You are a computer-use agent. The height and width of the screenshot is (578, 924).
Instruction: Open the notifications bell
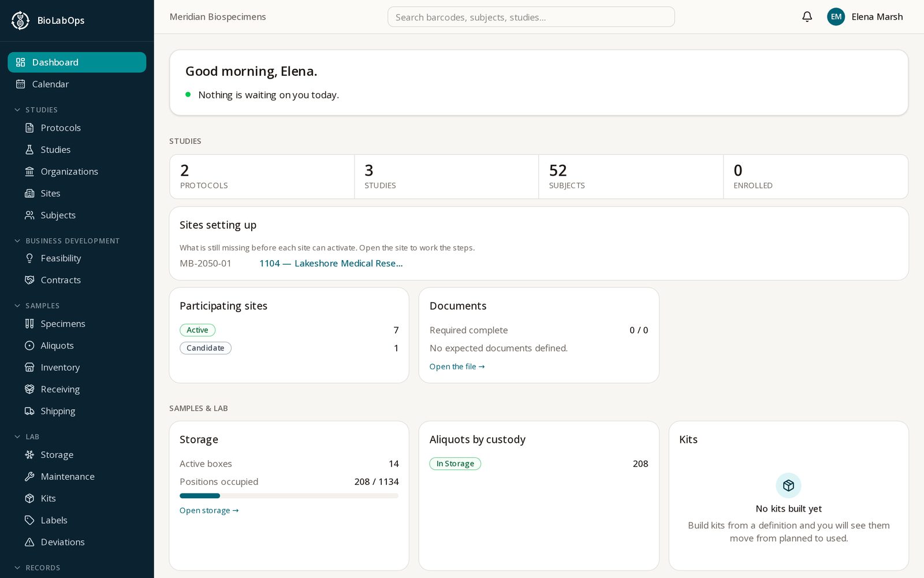[807, 17]
